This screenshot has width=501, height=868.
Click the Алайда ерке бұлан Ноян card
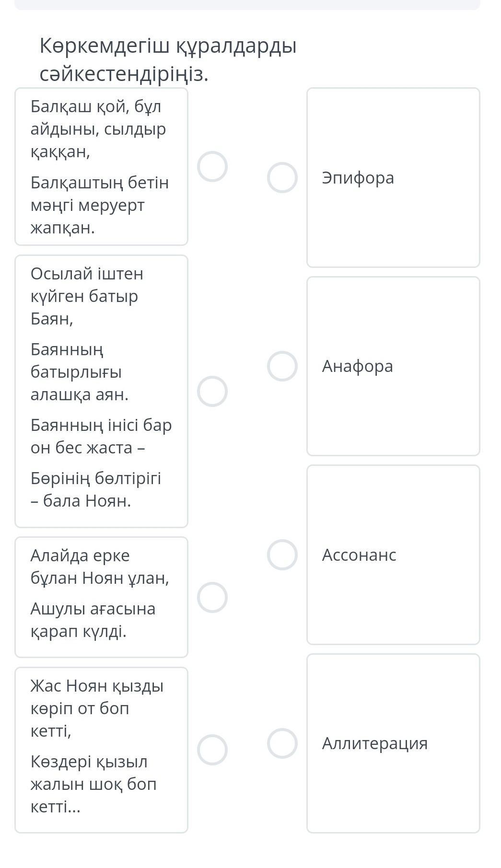coord(101,597)
